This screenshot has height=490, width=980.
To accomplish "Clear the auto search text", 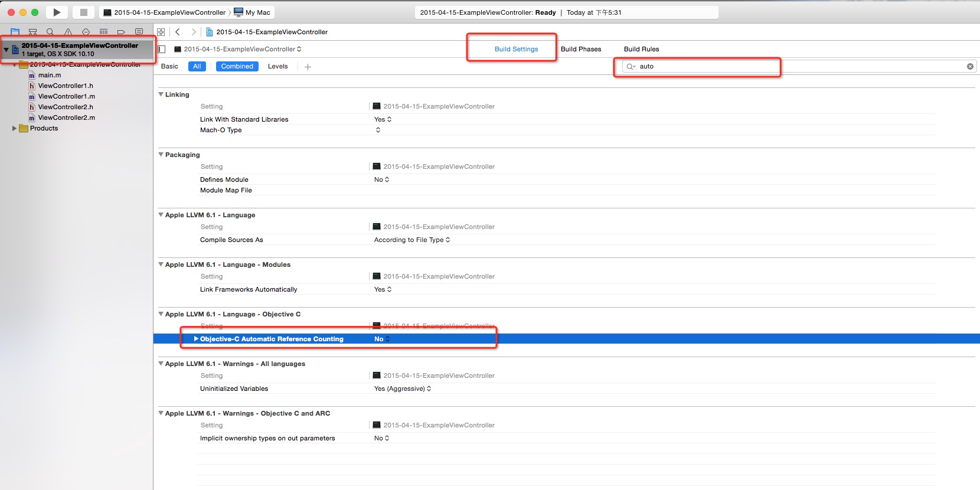I will pyautogui.click(x=970, y=66).
